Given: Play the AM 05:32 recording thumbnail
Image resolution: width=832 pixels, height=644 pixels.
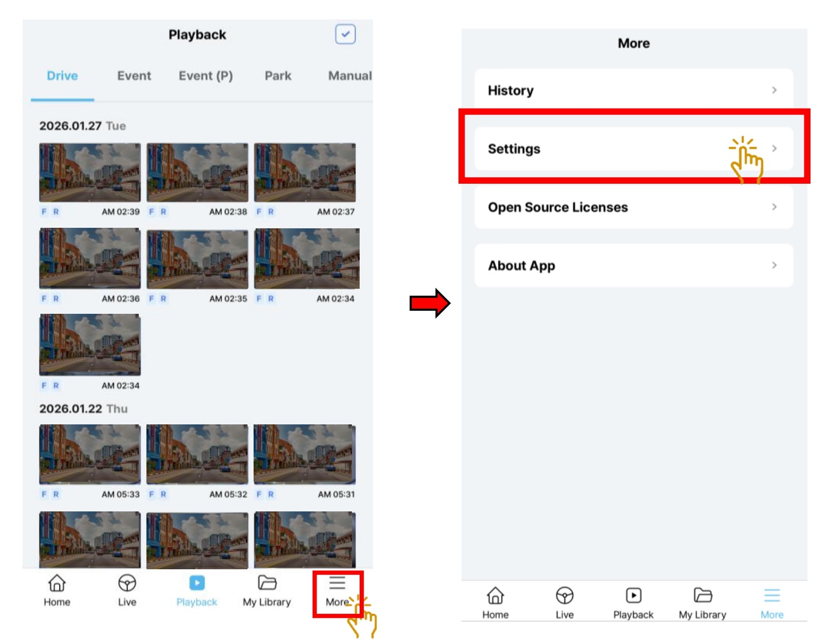Looking at the screenshot, I should coord(197,454).
